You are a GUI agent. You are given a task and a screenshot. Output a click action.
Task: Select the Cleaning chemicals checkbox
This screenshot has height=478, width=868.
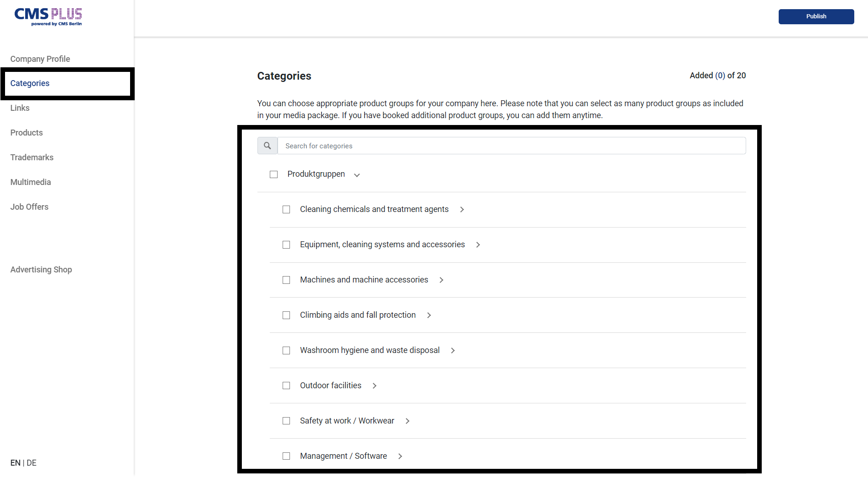(x=286, y=209)
